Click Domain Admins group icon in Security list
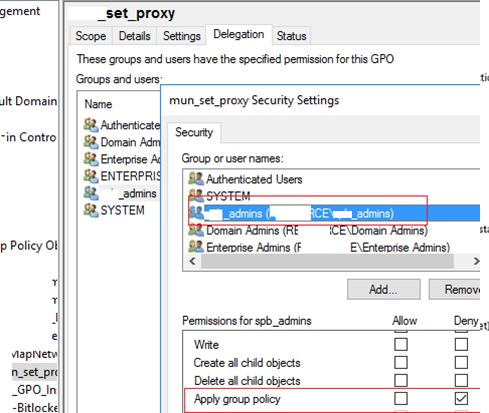489x413 pixels. pyautogui.click(x=196, y=230)
